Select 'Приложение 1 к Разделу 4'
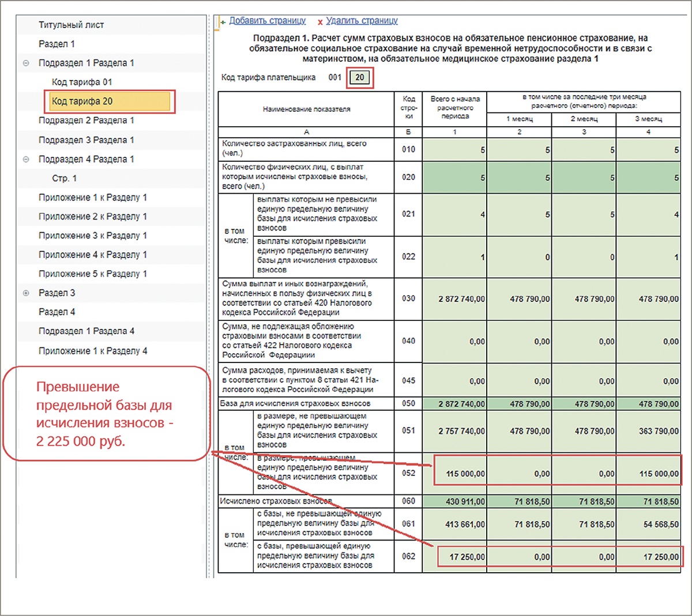 (92, 351)
